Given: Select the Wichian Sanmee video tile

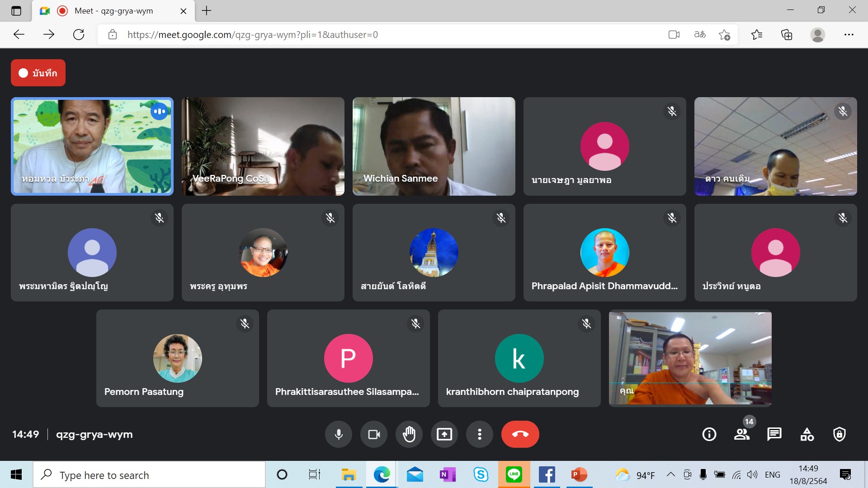Looking at the screenshot, I should point(434,146).
